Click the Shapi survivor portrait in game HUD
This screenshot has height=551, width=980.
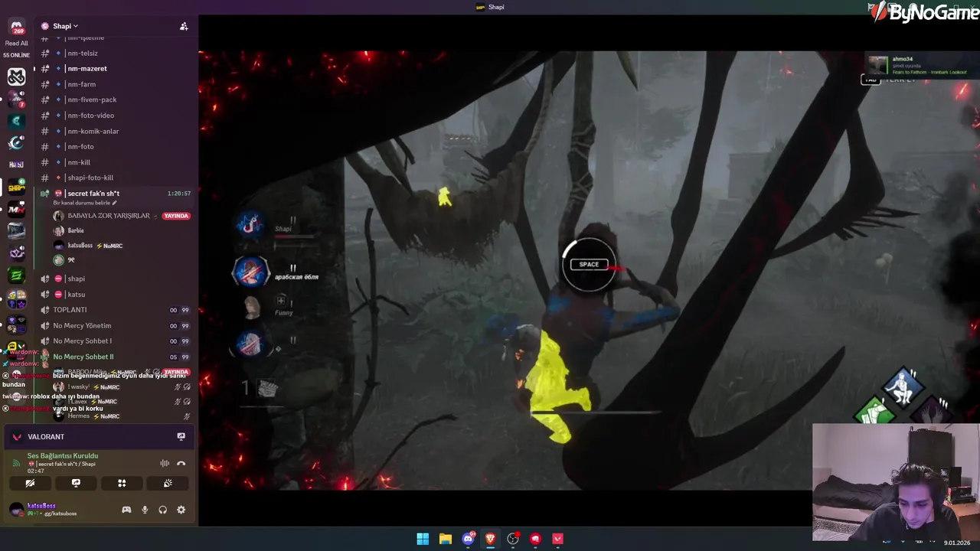(x=250, y=224)
